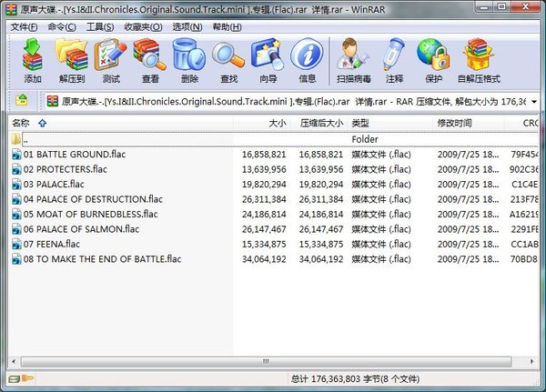Screen dimensions: 546x392
Task: Click the horizontal scrollbar thumb
Action: [x=266, y=361]
